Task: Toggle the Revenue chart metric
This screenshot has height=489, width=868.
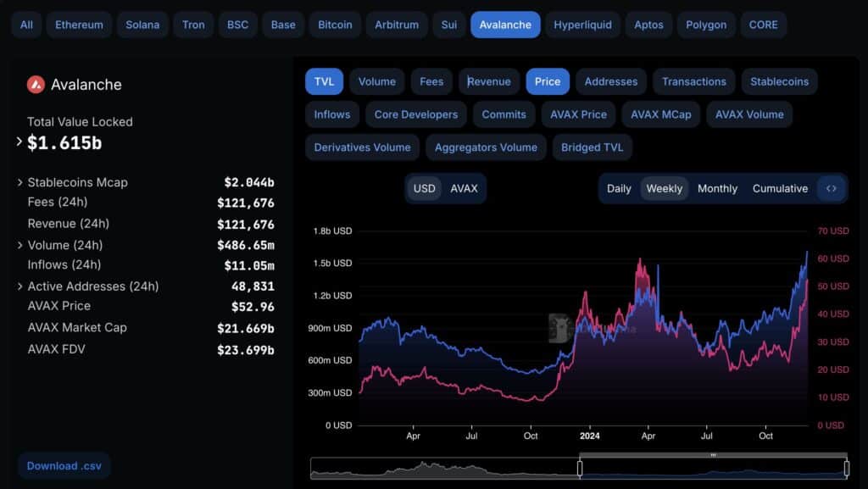Action: pyautogui.click(x=489, y=81)
